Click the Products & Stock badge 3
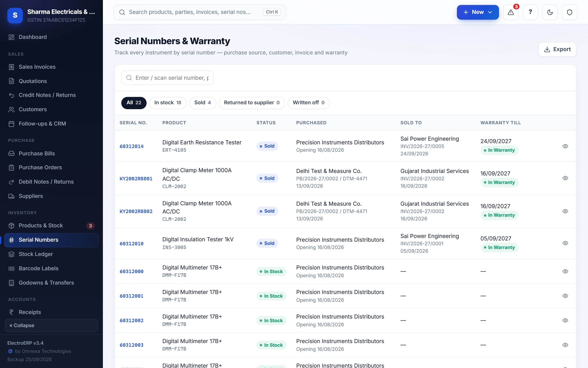The image size is (588, 368). pos(90,226)
